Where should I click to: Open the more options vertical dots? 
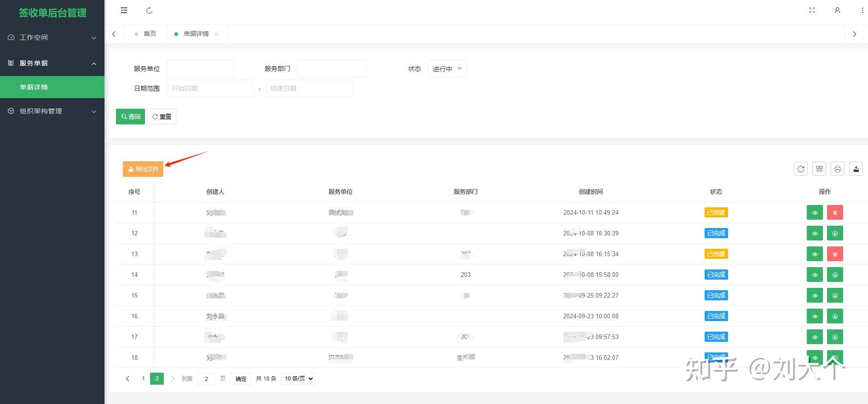(x=862, y=10)
